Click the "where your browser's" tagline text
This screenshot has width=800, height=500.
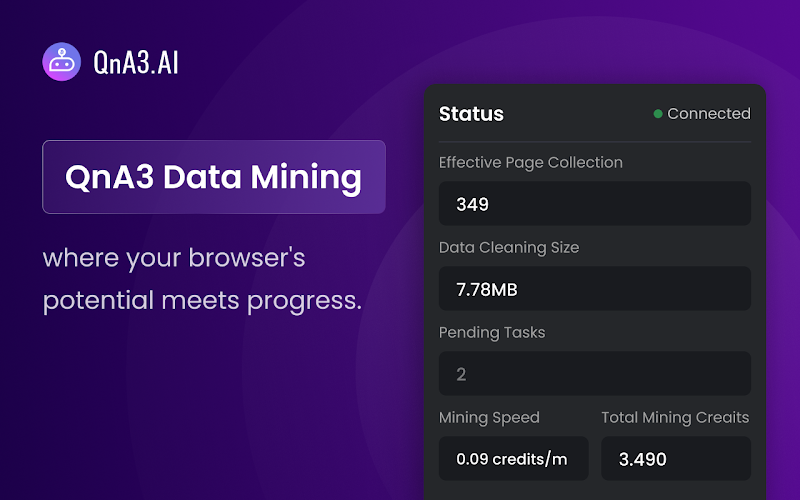point(174,258)
